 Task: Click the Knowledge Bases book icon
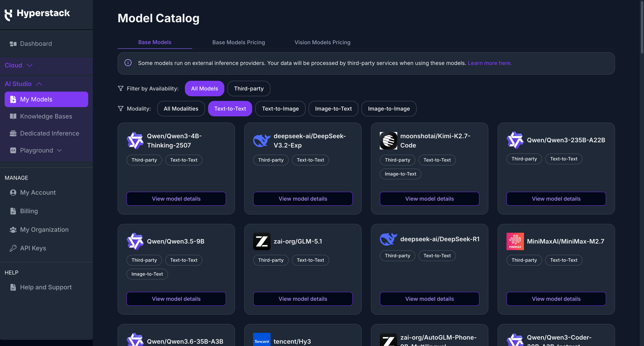(x=13, y=116)
